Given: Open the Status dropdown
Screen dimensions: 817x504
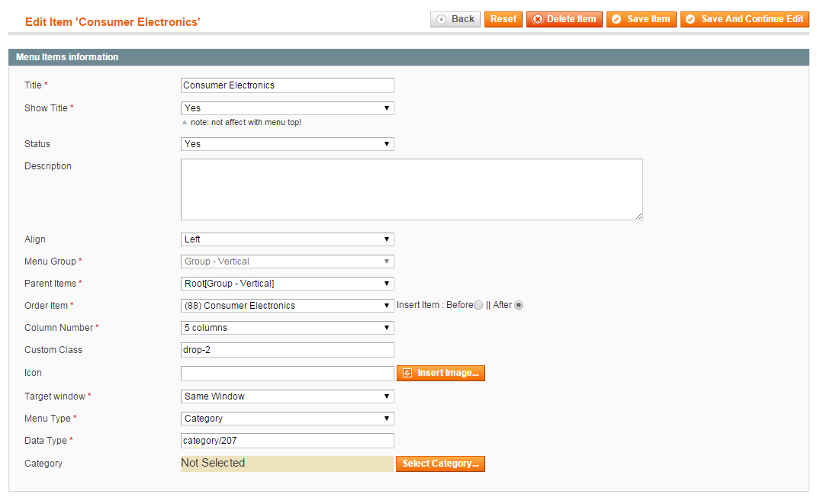Looking at the screenshot, I should pyautogui.click(x=287, y=144).
